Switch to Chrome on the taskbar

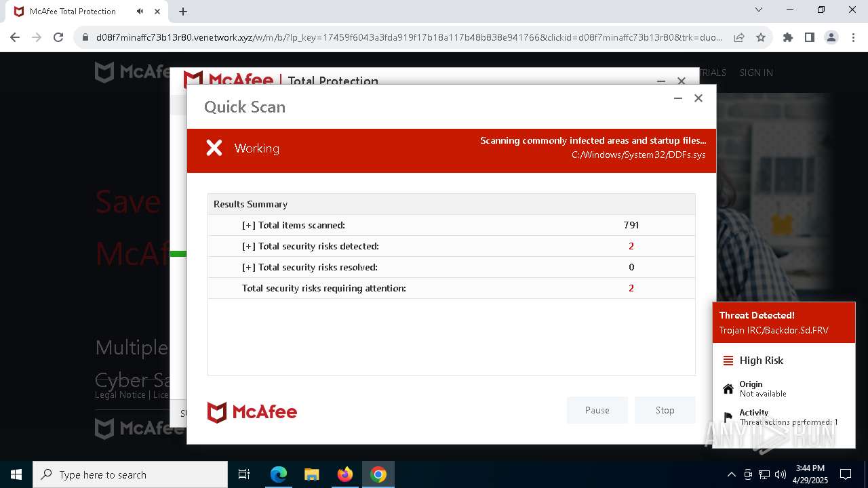point(378,474)
